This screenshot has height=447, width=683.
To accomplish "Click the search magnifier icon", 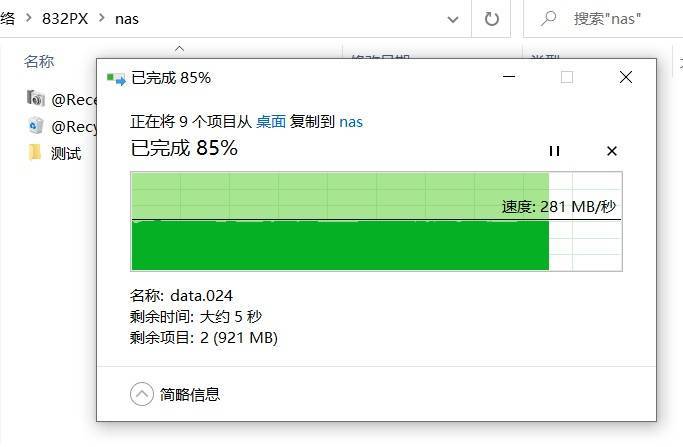I will pos(548,19).
